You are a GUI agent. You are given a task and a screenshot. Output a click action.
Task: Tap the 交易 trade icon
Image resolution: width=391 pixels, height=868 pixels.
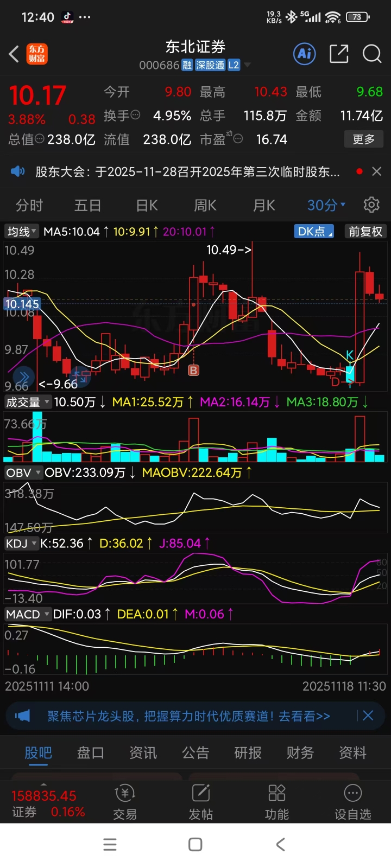(125, 802)
